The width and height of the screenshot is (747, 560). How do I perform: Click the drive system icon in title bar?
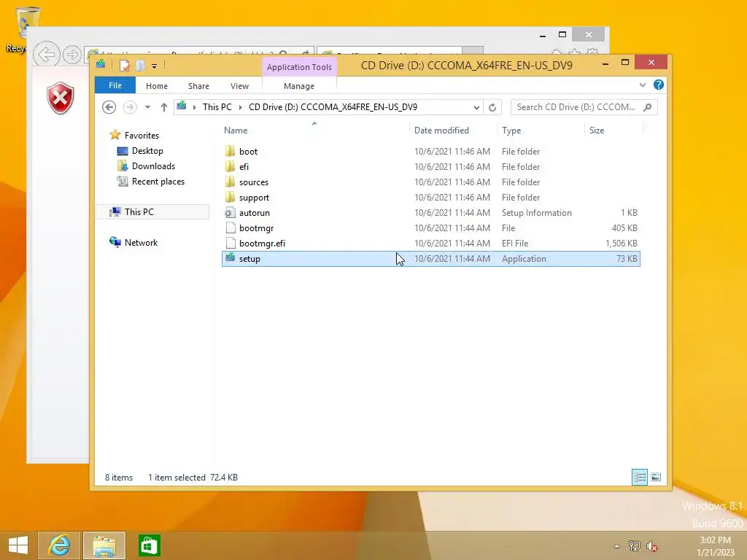click(x=101, y=64)
